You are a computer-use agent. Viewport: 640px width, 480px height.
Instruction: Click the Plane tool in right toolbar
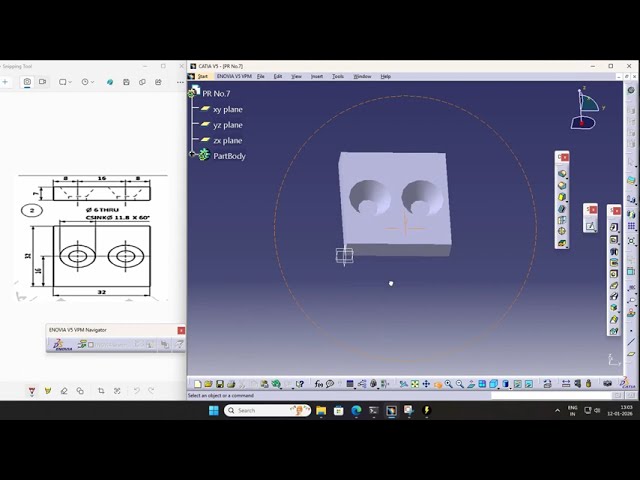631,354
